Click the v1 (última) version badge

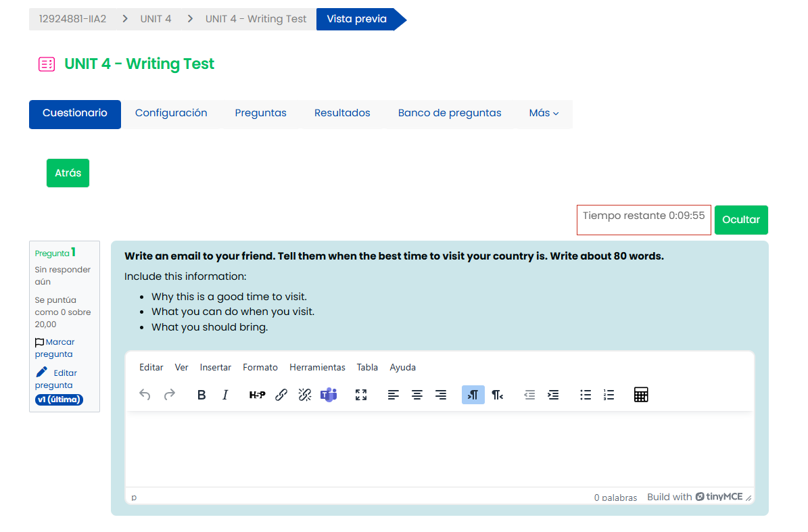click(x=60, y=400)
